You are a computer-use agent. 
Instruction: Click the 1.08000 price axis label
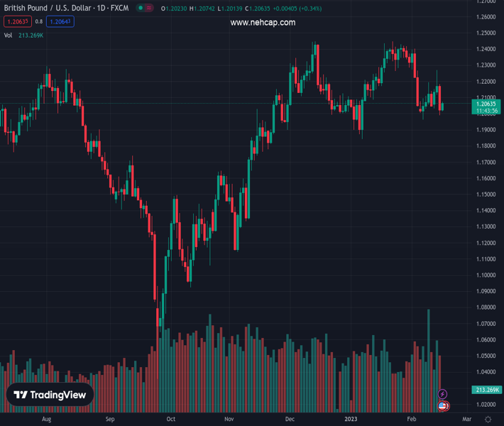pyautogui.click(x=486, y=307)
